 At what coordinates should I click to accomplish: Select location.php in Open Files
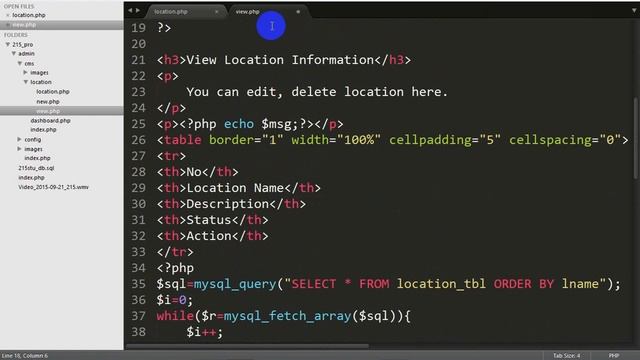29,15
